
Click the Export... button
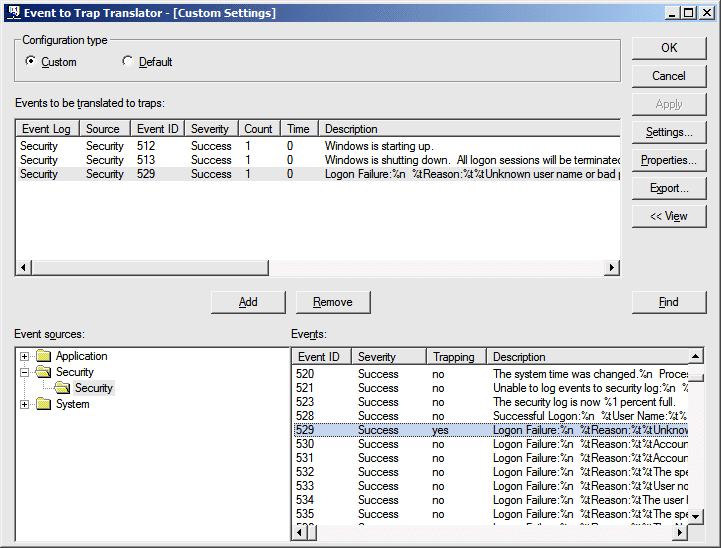tap(668, 188)
